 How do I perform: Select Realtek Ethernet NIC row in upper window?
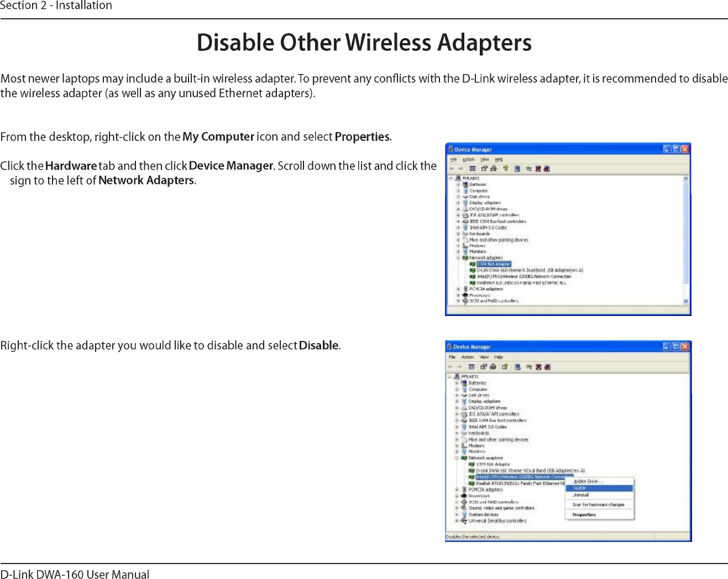(521, 282)
